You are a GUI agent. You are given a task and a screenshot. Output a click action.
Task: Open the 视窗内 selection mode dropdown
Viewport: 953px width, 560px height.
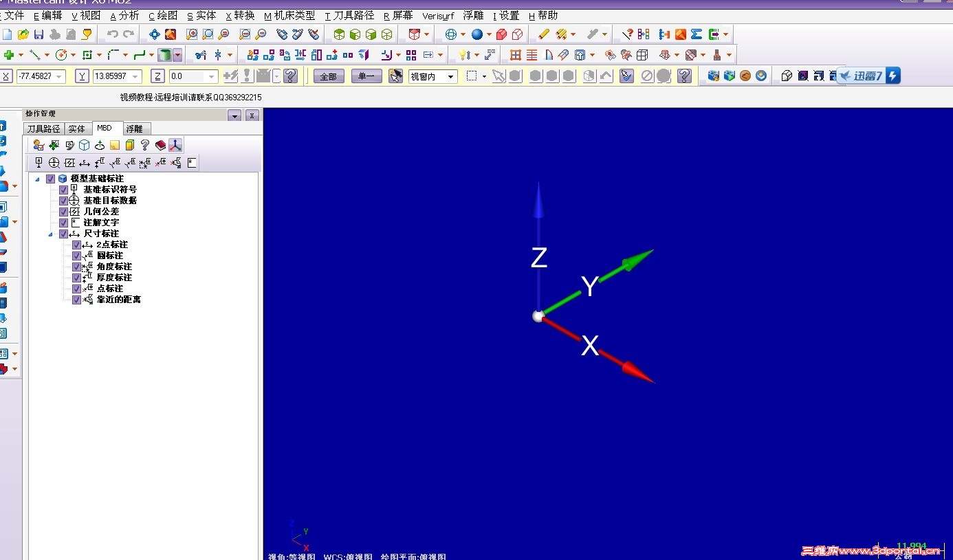[x=451, y=76]
